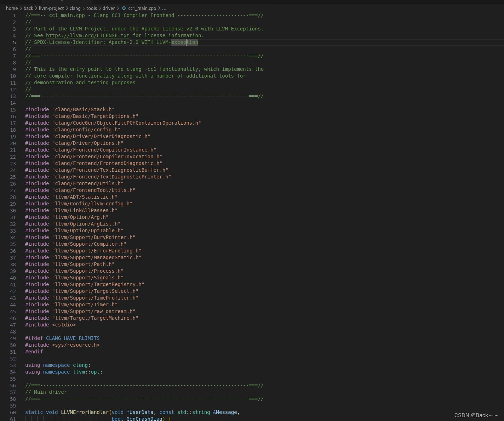Expand the breadcrumb symbol ellipsis
Image resolution: width=504 pixels, height=421 pixels.
click(164, 8)
